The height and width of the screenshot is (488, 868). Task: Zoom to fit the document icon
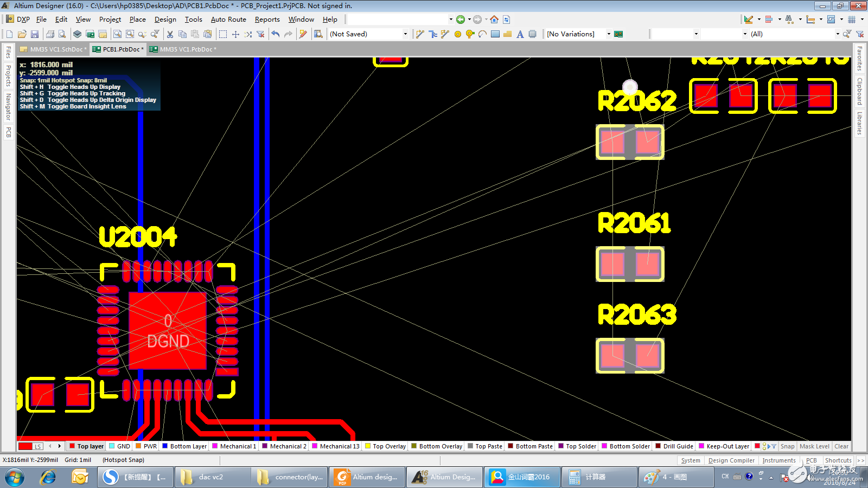(x=117, y=34)
